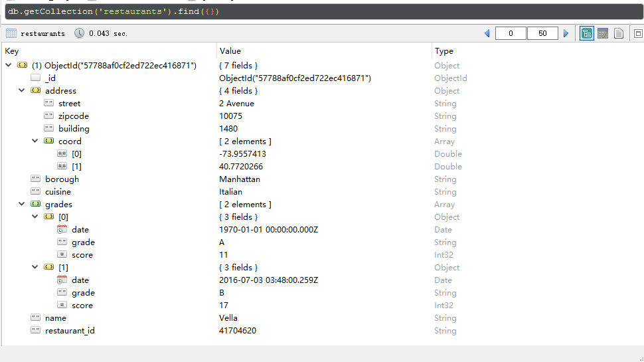The height and width of the screenshot is (362, 644).
Task: Click the value '2 Avenue'
Action: [x=236, y=104]
